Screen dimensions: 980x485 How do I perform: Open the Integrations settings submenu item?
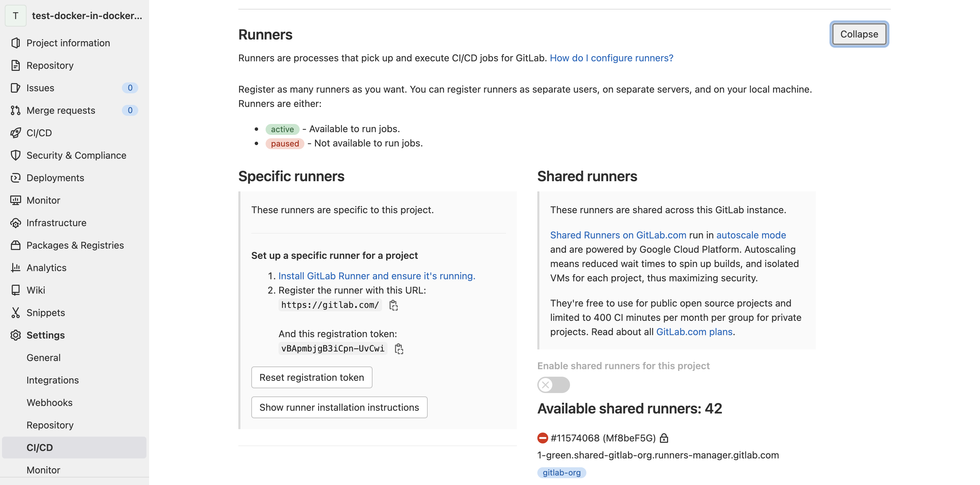pos(52,380)
